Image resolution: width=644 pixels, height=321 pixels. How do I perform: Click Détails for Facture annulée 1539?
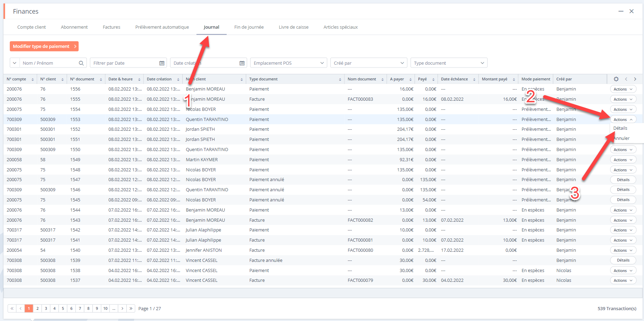pos(623,260)
